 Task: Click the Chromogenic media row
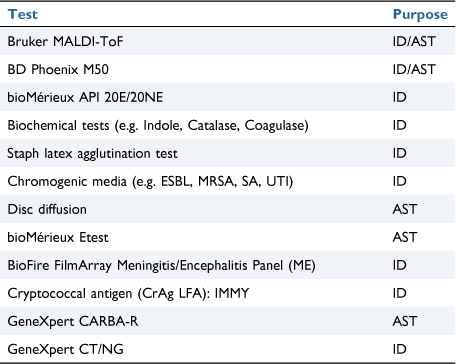(x=228, y=181)
